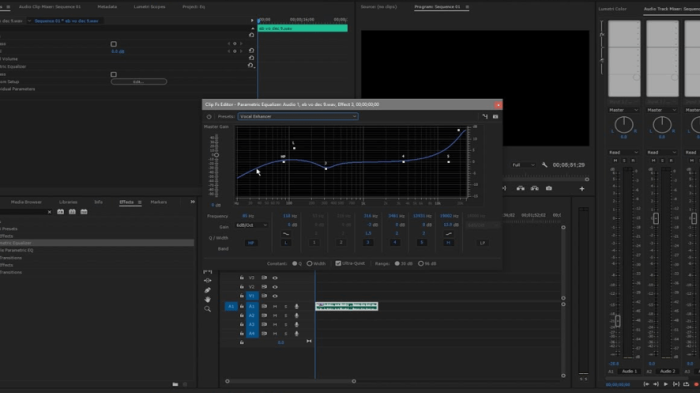The width and height of the screenshot is (700, 393).
Task: Select the audio clip on track A1
Action: point(346,306)
